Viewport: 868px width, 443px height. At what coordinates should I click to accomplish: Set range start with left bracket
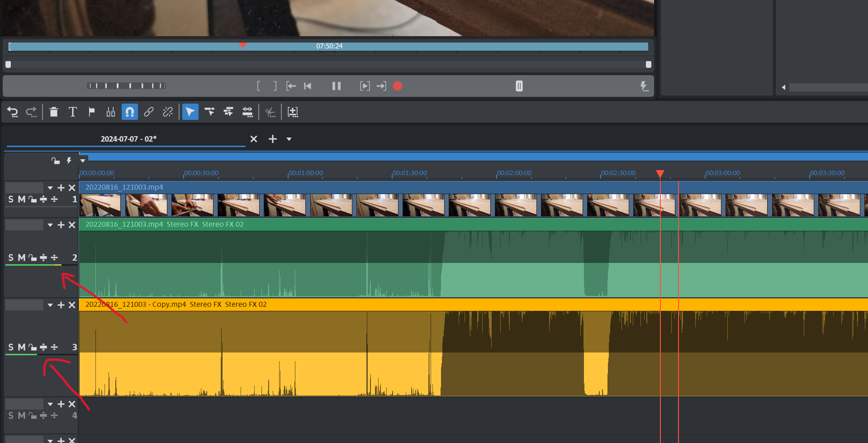tap(259, 86)
